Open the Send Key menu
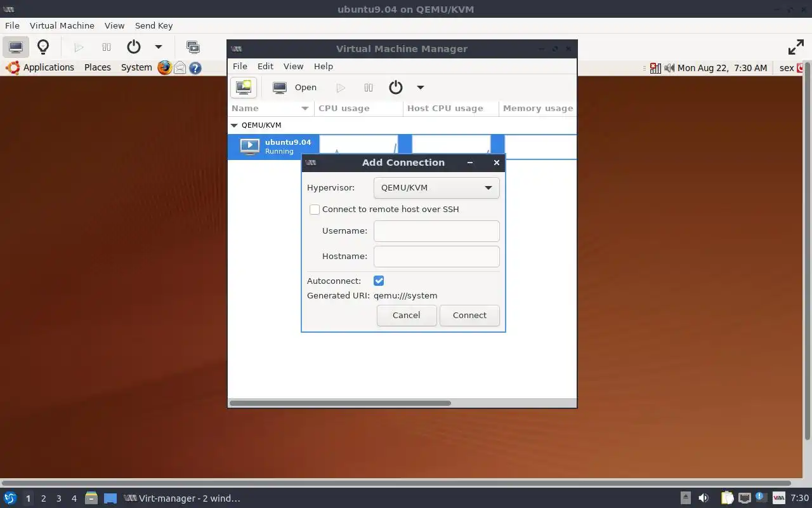Viewport: 812px width, 508px height. 154,25
